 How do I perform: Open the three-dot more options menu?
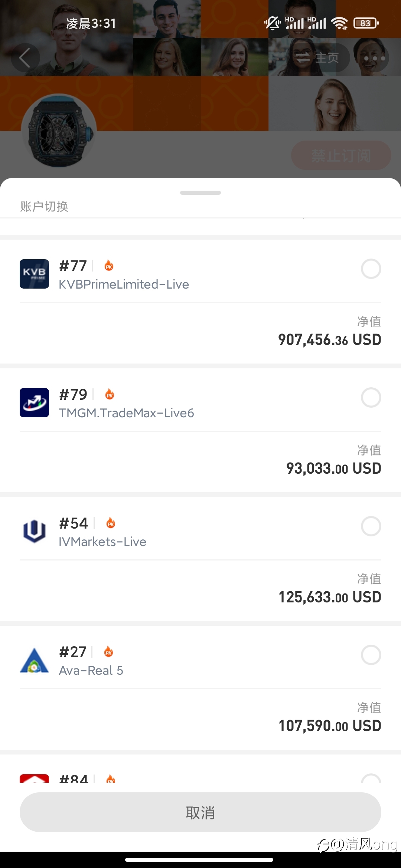(374, 58)
